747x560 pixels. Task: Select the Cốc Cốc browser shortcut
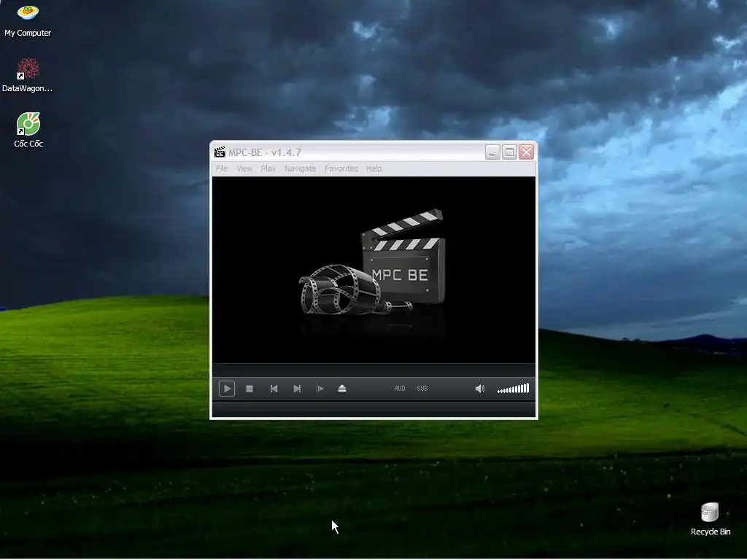coord(28,130)
